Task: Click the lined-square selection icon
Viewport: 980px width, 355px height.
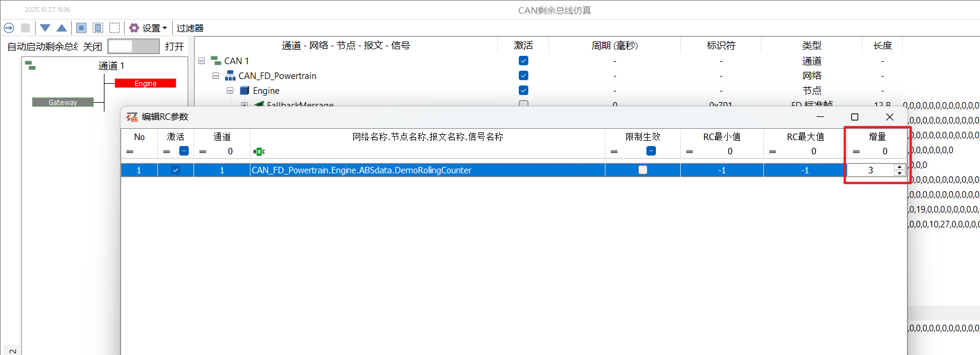Action: (x=98, y=28)
